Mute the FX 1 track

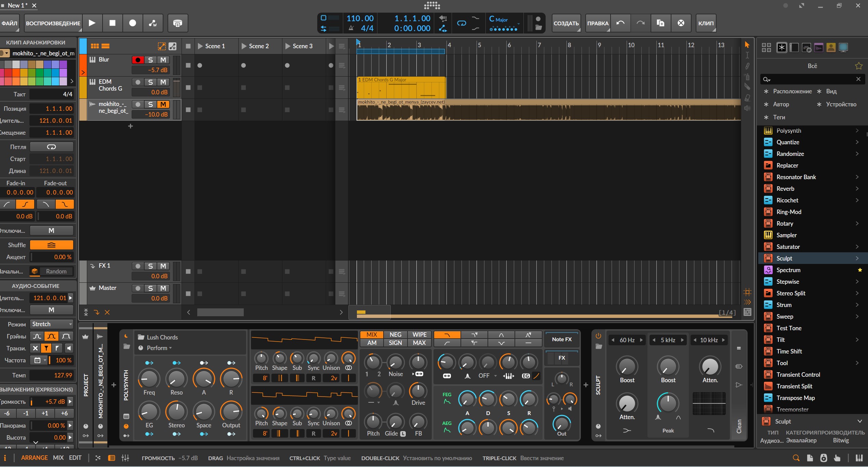point(163,266)
